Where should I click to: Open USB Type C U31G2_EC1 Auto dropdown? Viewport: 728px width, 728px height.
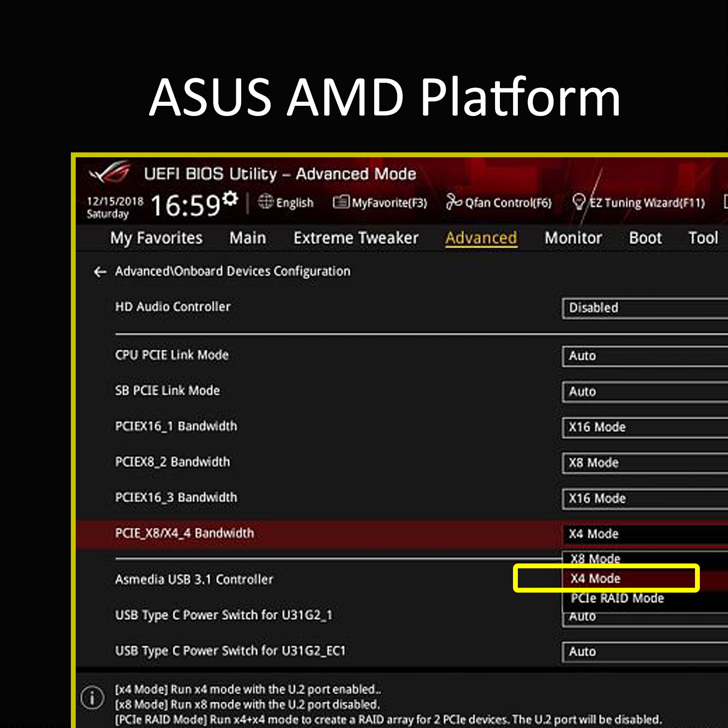(x=645, y=652)
